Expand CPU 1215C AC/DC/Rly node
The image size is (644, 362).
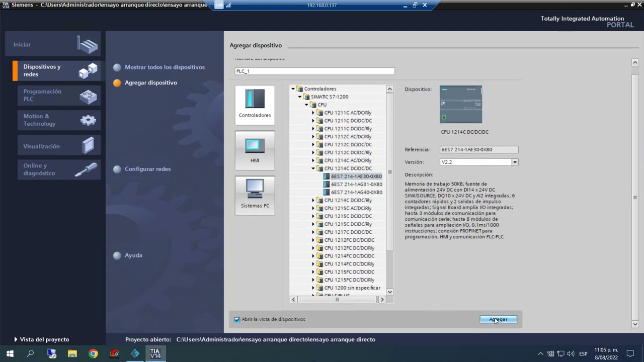[313, 208]
